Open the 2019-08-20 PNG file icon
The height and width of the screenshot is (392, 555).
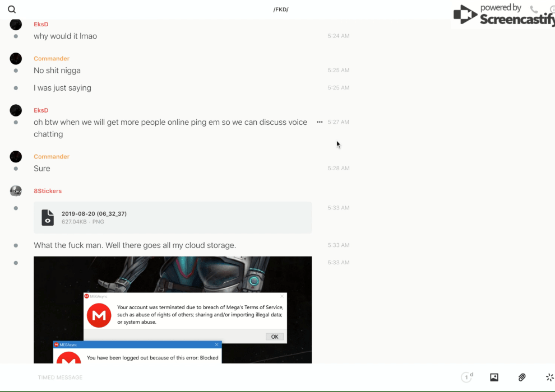point(48,217)
